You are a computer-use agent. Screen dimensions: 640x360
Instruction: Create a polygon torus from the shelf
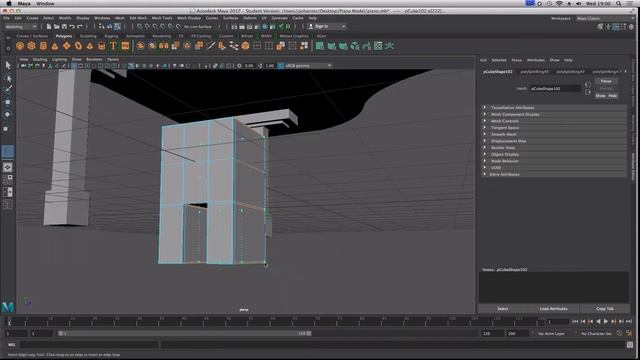tap(78, 46)
